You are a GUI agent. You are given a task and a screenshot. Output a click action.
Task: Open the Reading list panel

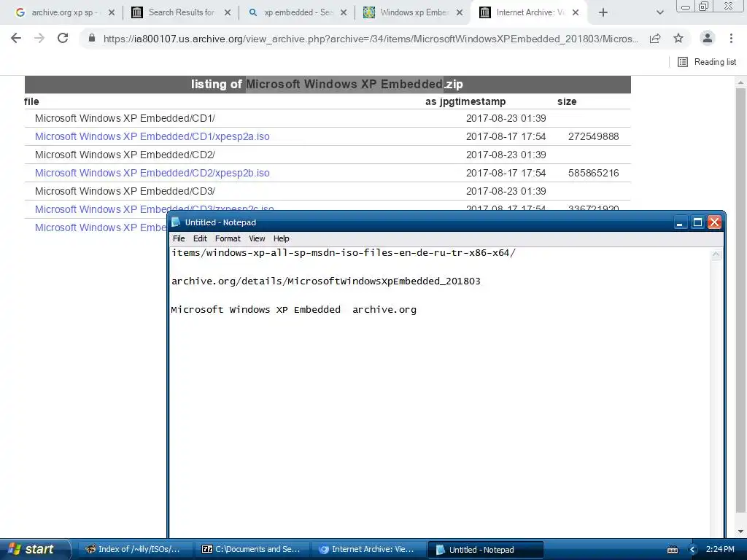[707, 62]
